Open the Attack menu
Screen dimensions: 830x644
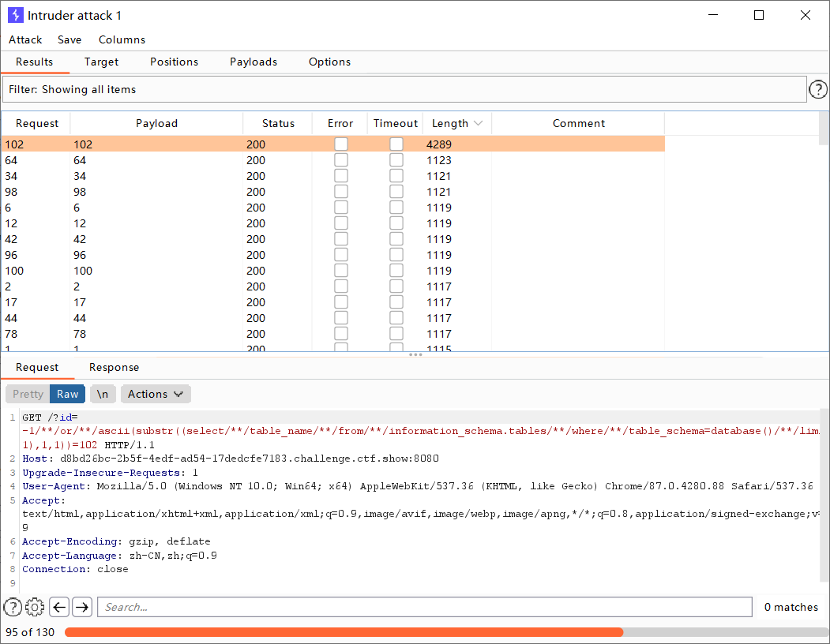25,39
